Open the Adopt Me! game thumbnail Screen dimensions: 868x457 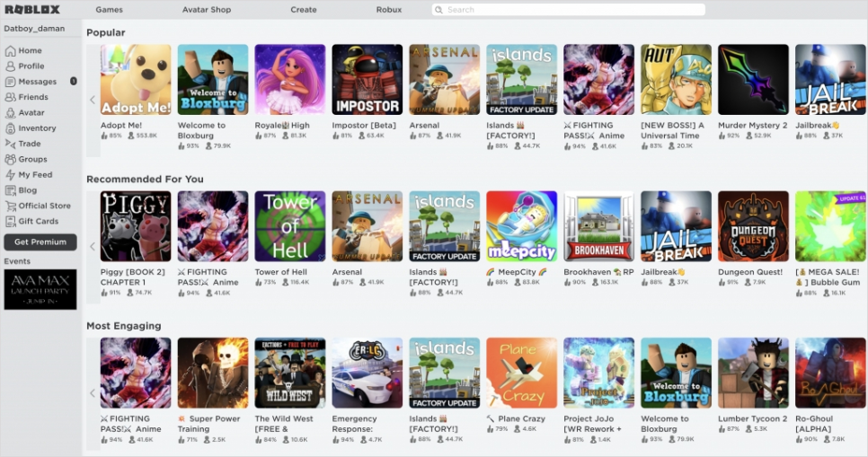point(136,80)
